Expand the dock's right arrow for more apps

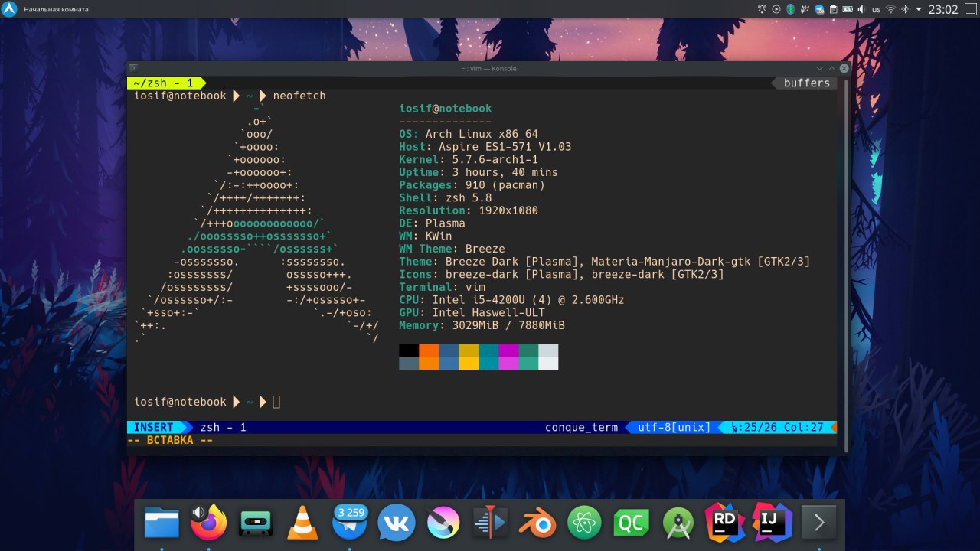point(819,523)
